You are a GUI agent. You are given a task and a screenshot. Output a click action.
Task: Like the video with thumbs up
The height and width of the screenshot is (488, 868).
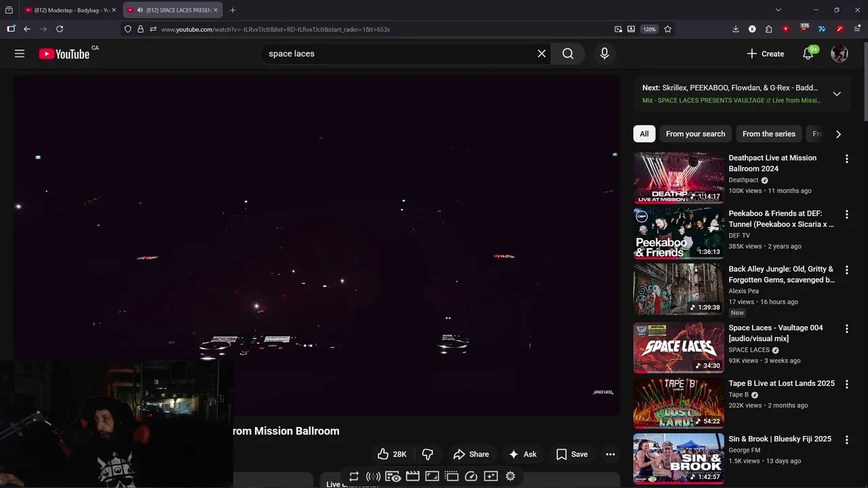392,454
